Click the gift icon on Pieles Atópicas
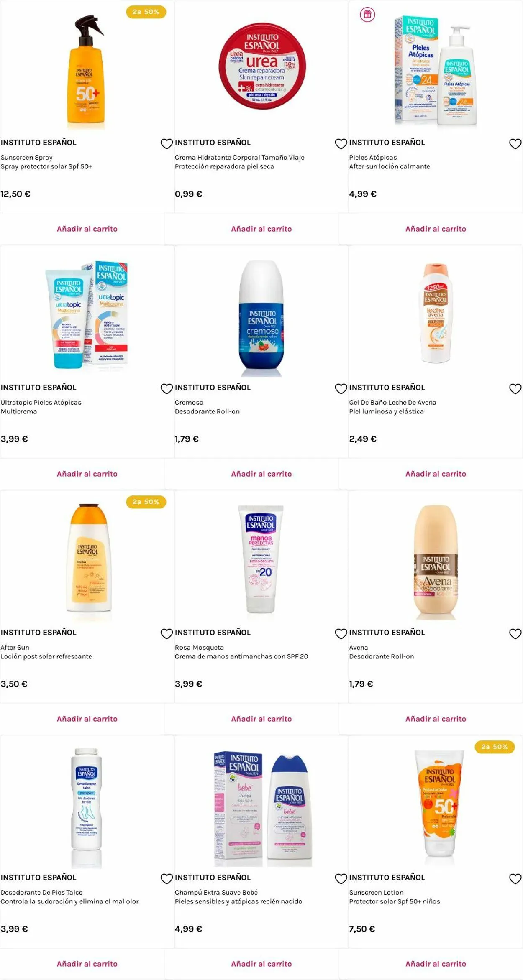523x980 pixels. pos(367,15)
